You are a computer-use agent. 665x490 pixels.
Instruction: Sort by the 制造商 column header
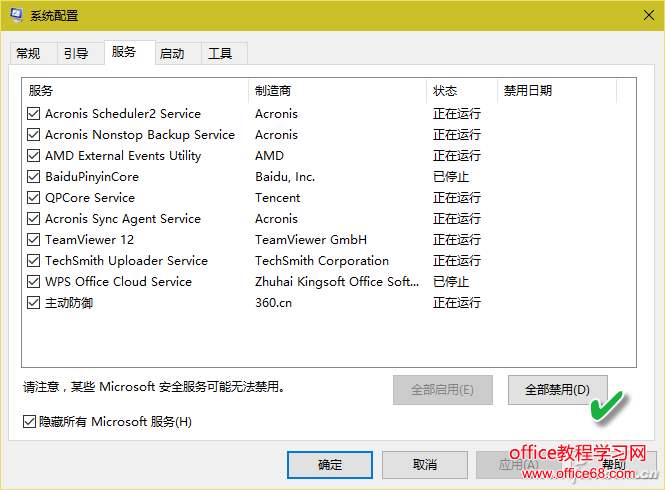pyautogui.click(x=337, y=90)
